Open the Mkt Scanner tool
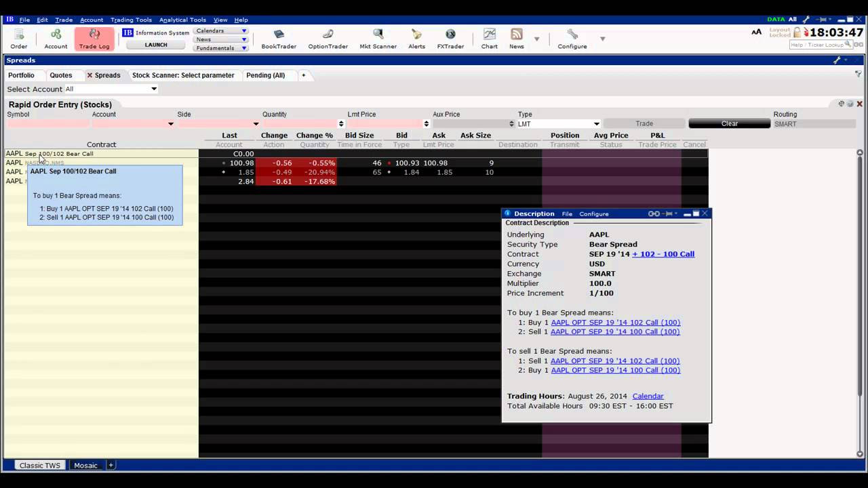This screenshot has width=868, height=488. point(378,39)
